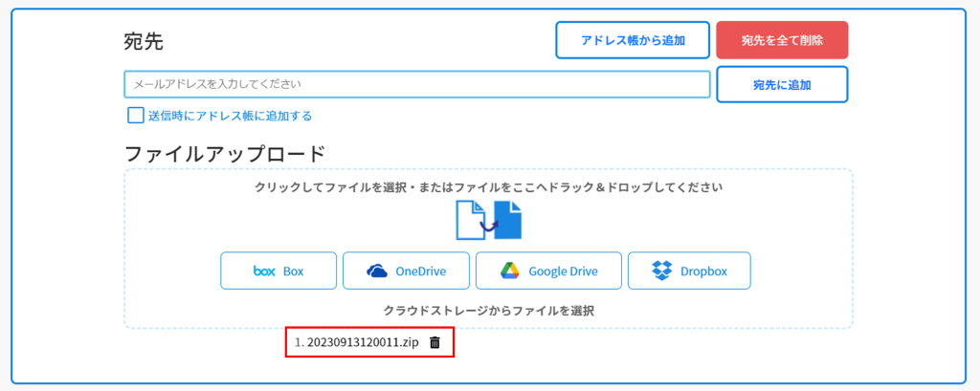The image size is (980, 391).
Task: Click the アドレス帳から追加 button
Action: (633, 40)
